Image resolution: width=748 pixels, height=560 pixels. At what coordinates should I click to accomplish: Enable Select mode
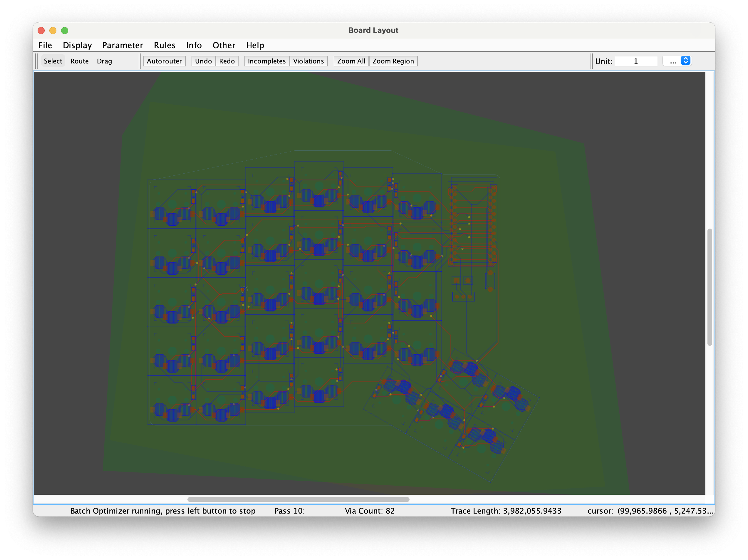click(x=53, y=61)
